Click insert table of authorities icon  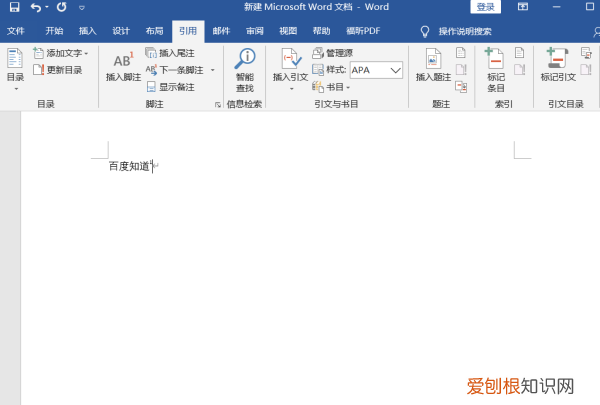click(586, 53)
